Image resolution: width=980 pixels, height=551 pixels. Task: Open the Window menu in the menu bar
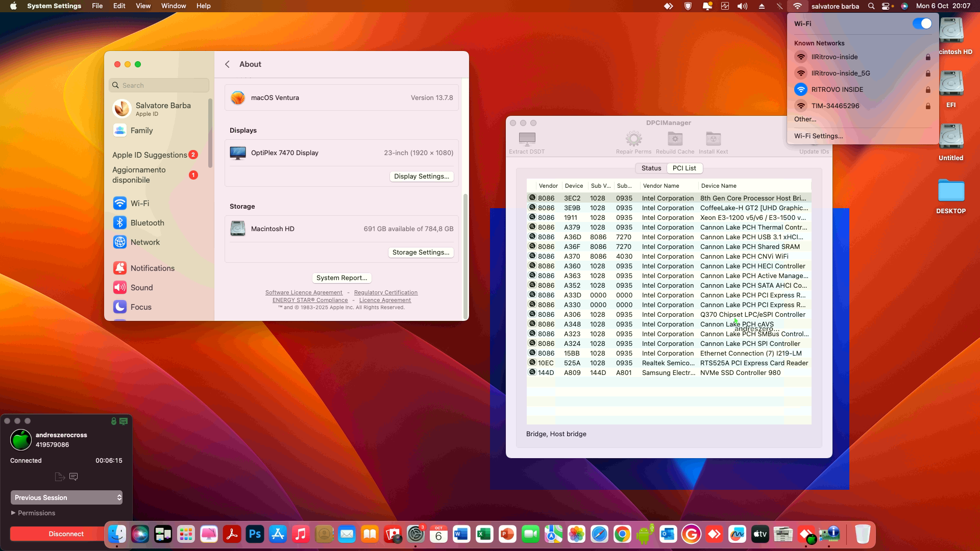pyautogui.click(x=174, y=6)
